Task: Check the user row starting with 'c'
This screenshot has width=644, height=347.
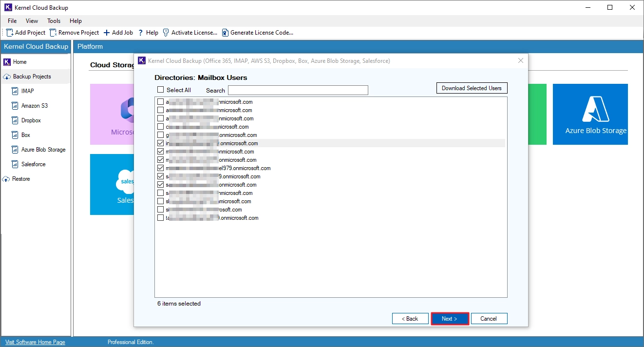Action: tap(160, 127)
